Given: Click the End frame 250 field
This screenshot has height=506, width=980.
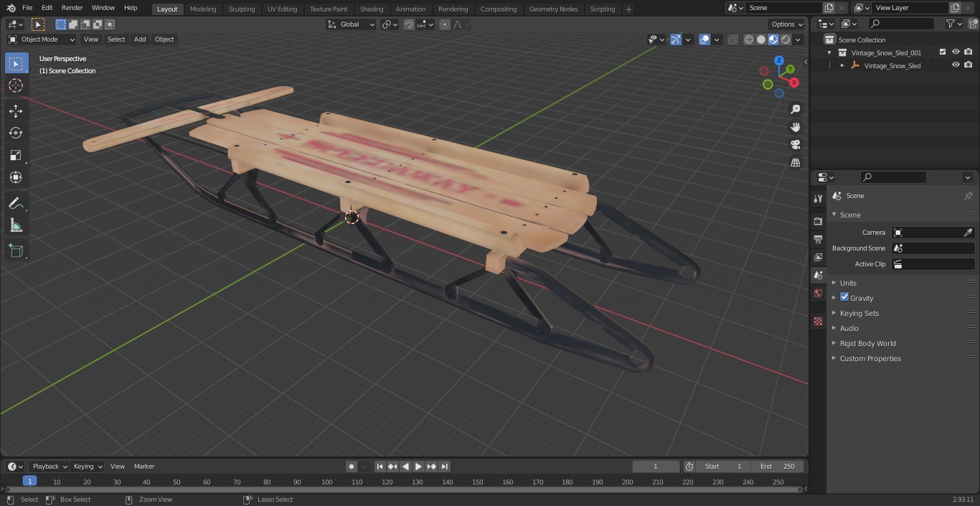Looking at the screenshot, I should (x=778, y=467).
